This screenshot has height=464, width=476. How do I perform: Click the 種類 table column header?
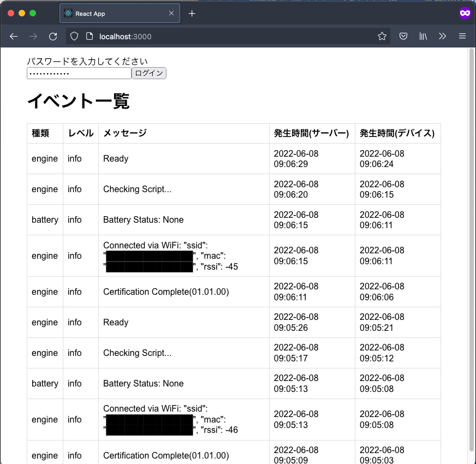coord(45,133)
